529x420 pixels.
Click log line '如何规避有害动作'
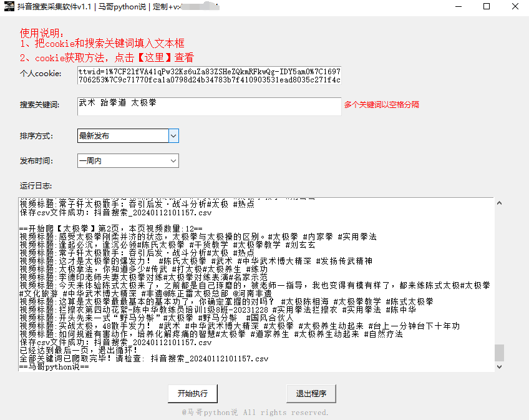click(x=211, y=334)
